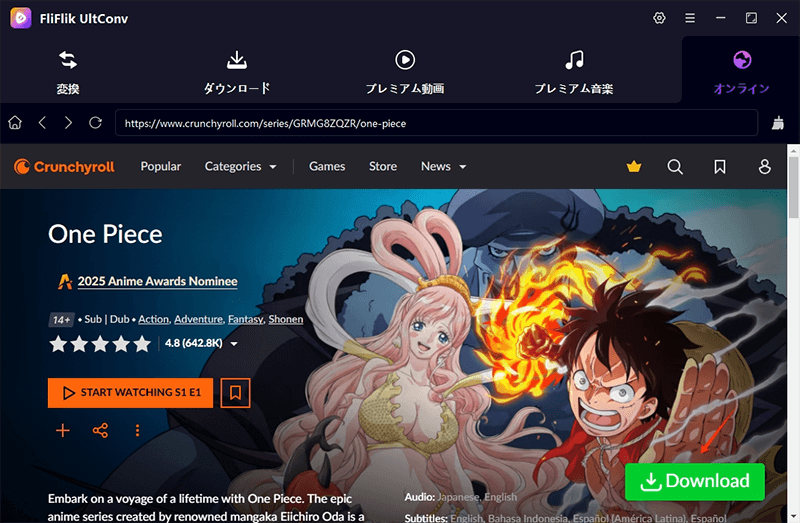800x523 pixels.
Task: Click START WATCHING S1 E1
Action: (130, 392)
